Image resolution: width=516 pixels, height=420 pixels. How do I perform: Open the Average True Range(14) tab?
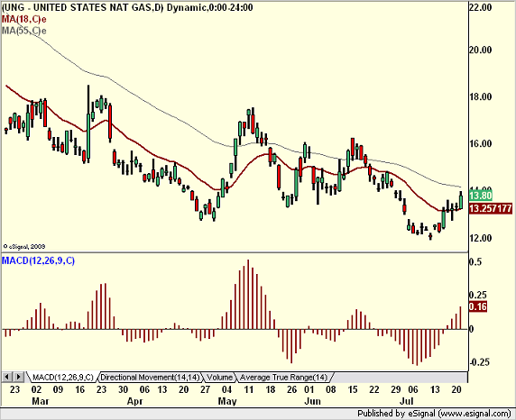click(x=283, y=378)
